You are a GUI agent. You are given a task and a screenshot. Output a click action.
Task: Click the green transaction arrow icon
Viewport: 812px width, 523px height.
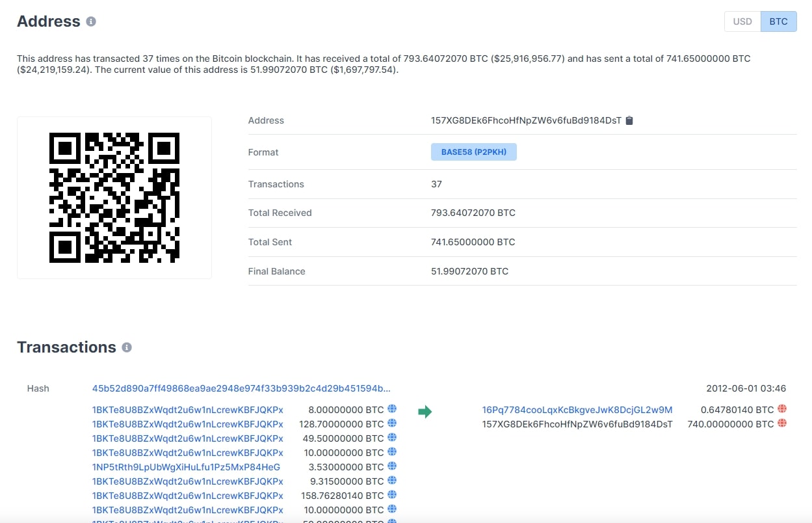coord(425,412)
